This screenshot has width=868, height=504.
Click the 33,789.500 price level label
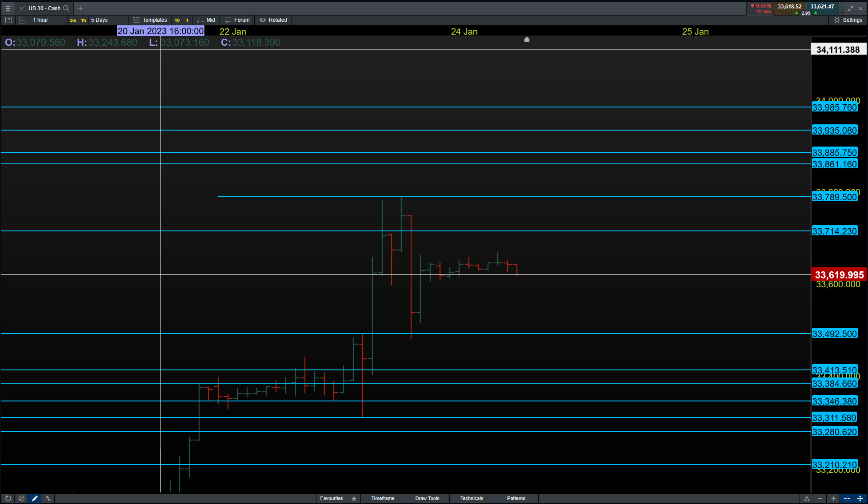click(834, 197)
